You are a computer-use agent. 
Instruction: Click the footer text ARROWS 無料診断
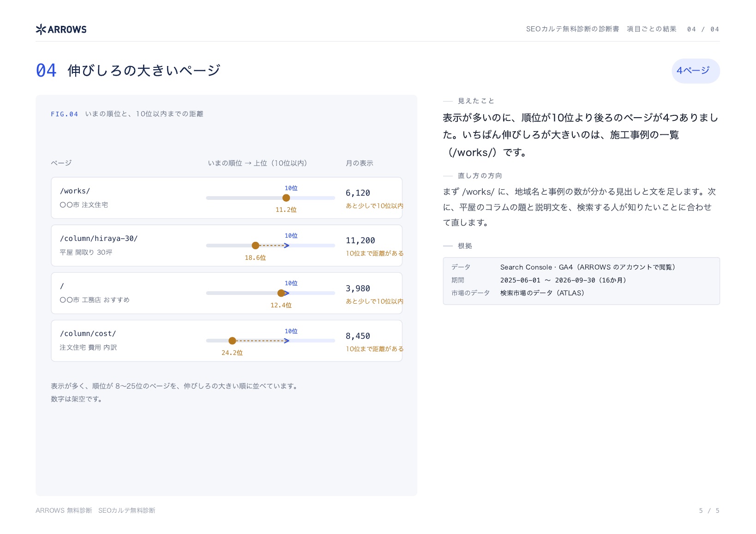coord(64,510)
